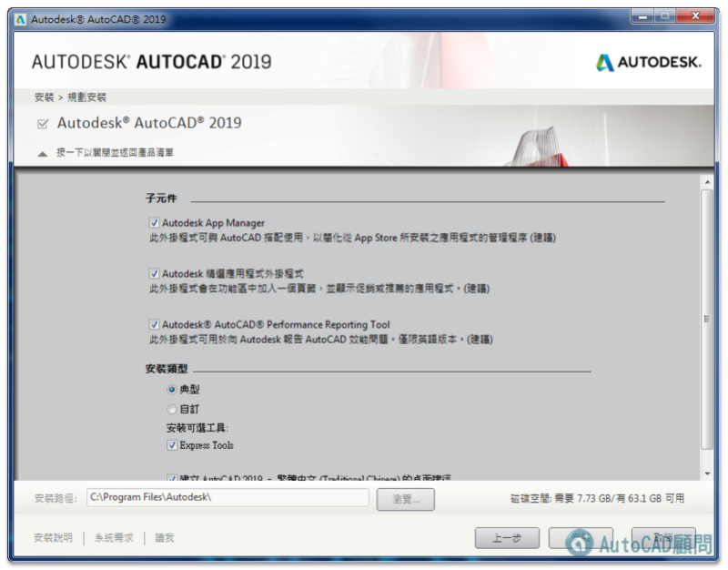
Task: Toggle the 建立 AutoCAD 2019 desktop shortcut checkbox
Action: click(172, 477)
